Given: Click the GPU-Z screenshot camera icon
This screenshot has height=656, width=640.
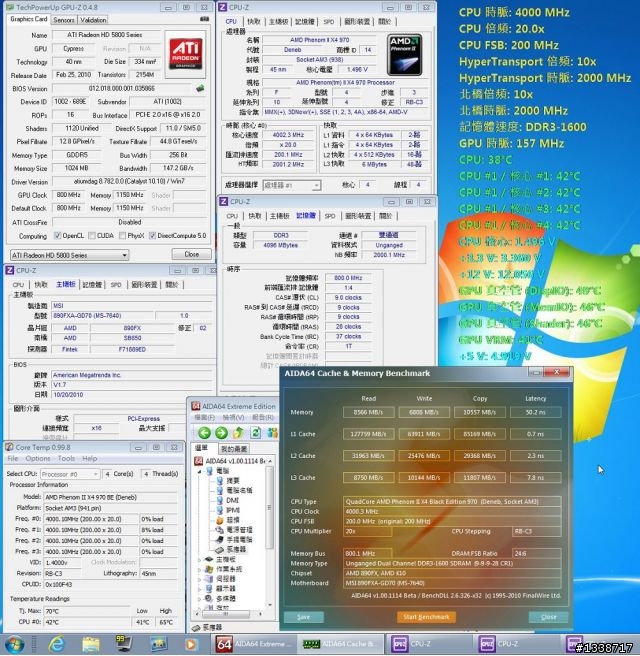Looking at the screenshot, I should pos(204,19).
